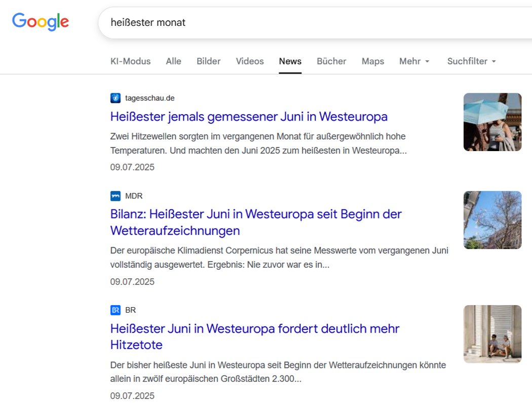532x403 pixels.
Task: Click the MDR source icon
Action: click(115, 196)
